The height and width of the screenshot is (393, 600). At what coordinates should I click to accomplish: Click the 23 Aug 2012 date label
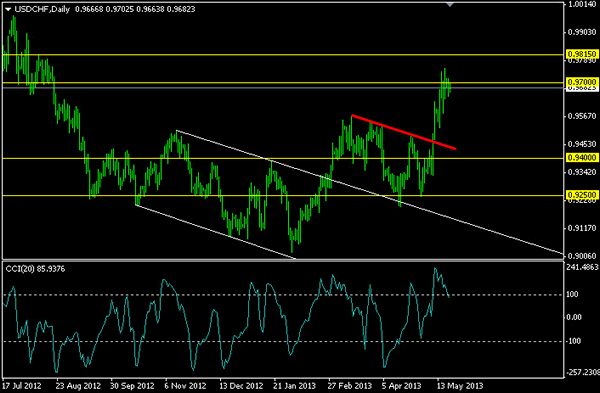(x=78, y=385)
